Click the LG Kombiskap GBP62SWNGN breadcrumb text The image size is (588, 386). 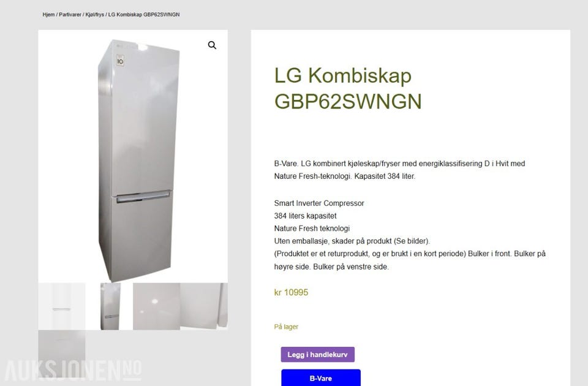(143, 15)
